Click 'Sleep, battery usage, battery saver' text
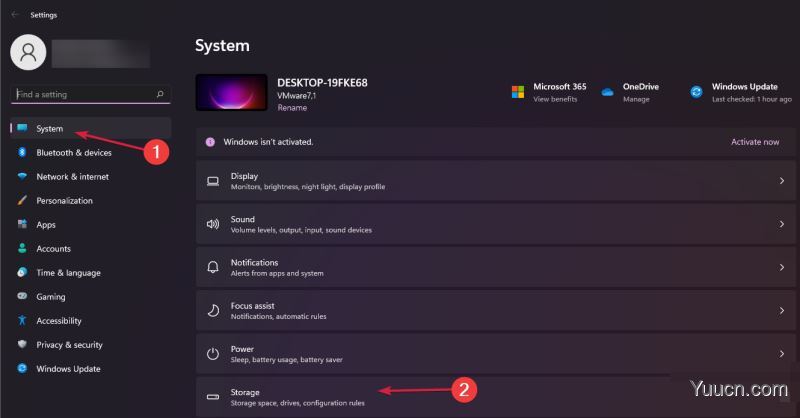This screenshot has width=800, height=418. 286,360
